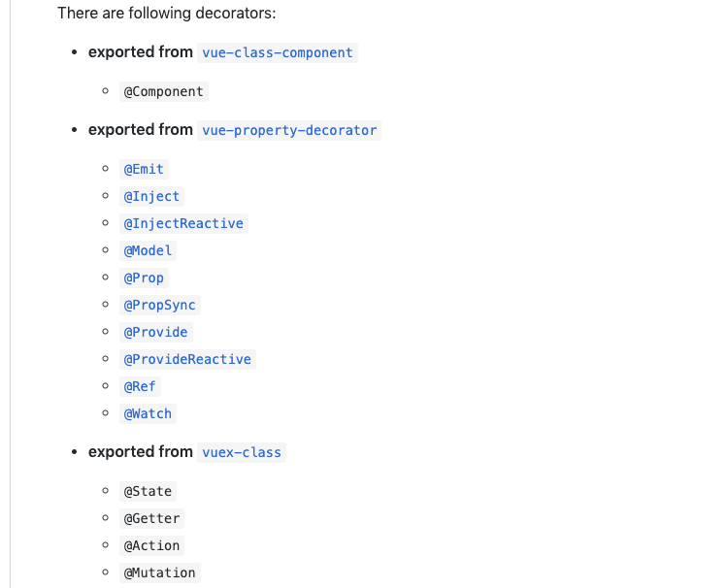Viewport: 727px width, 588px height.
Task: Follow the @InjectReactive decorator link
Action: click(183, 223)
